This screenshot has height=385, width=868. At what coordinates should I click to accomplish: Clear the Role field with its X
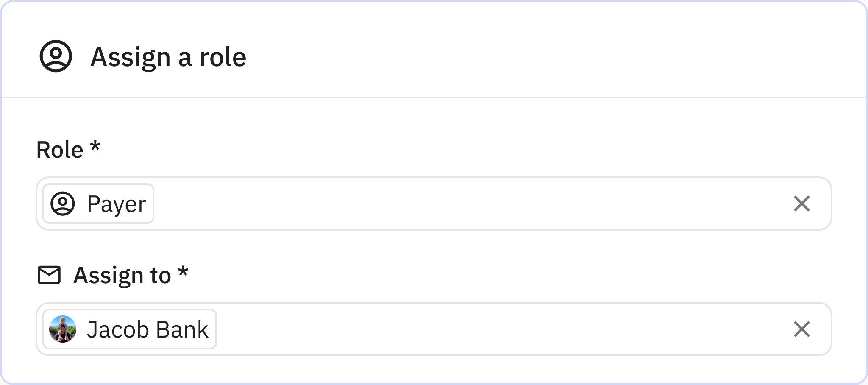801,204
